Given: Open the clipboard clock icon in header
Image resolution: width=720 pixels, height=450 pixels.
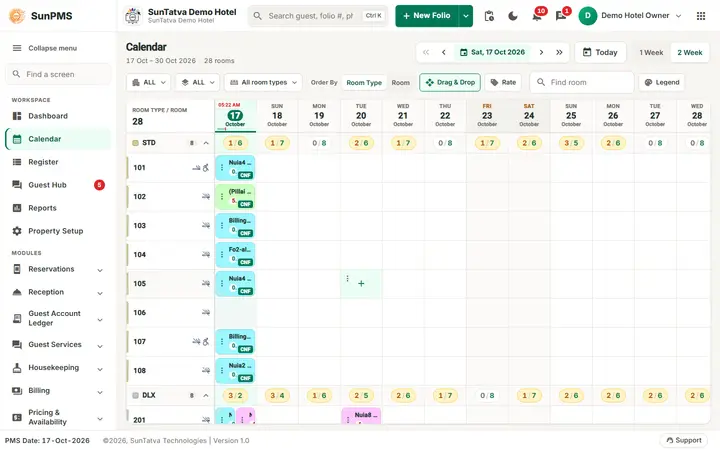Looking at the screenshot, I should 489,16.
